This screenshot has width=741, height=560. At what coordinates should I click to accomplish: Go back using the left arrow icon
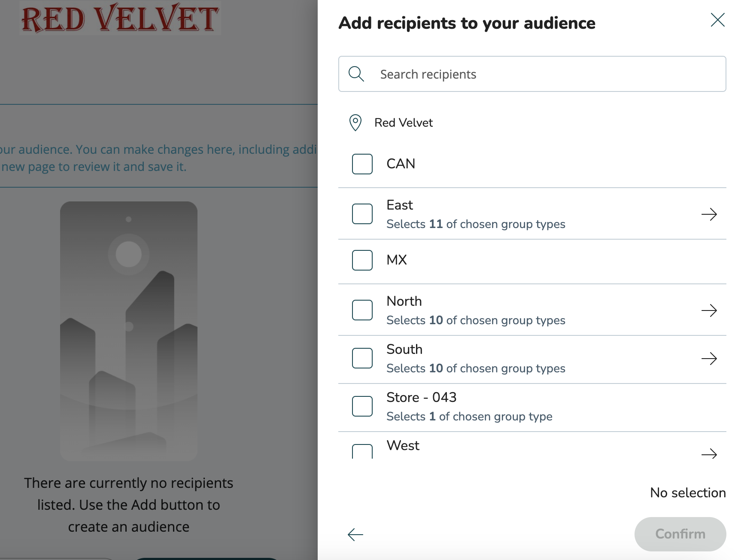pos(355,534)
